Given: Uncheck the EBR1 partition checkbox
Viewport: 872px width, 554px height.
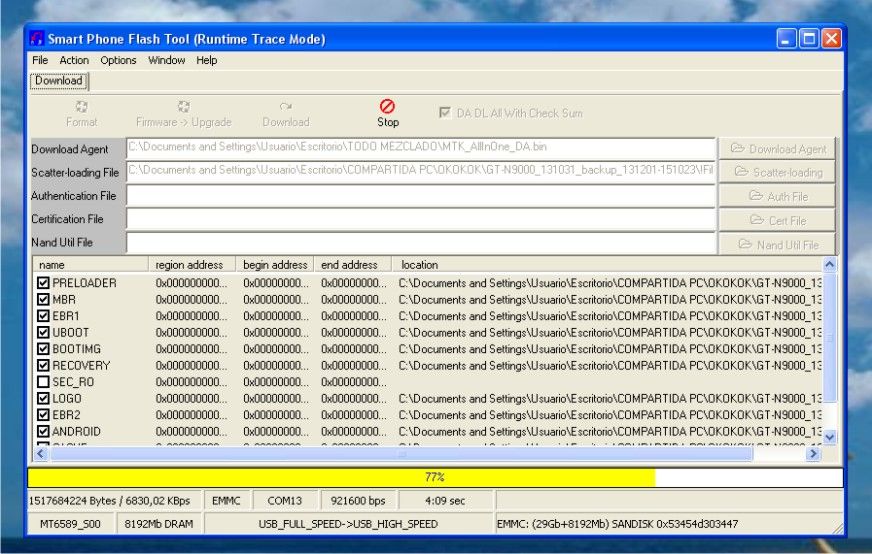Looking at the screenshot, I should pos(43,316).
